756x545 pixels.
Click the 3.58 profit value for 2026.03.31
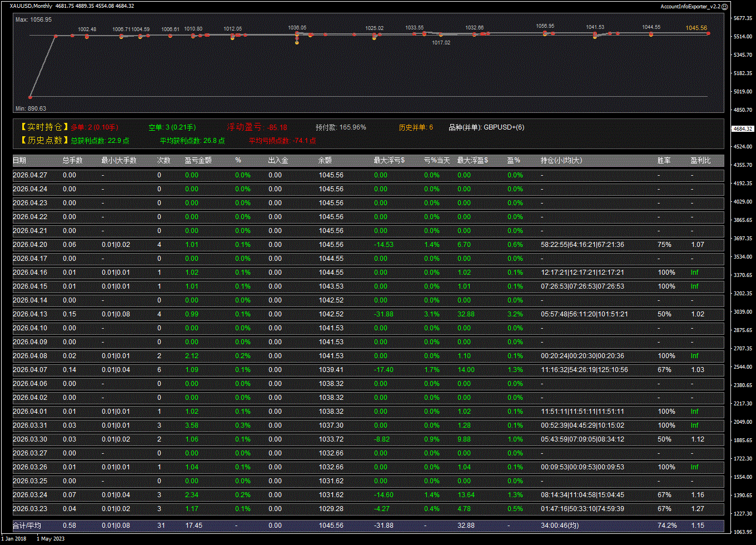tap(191, 425)
